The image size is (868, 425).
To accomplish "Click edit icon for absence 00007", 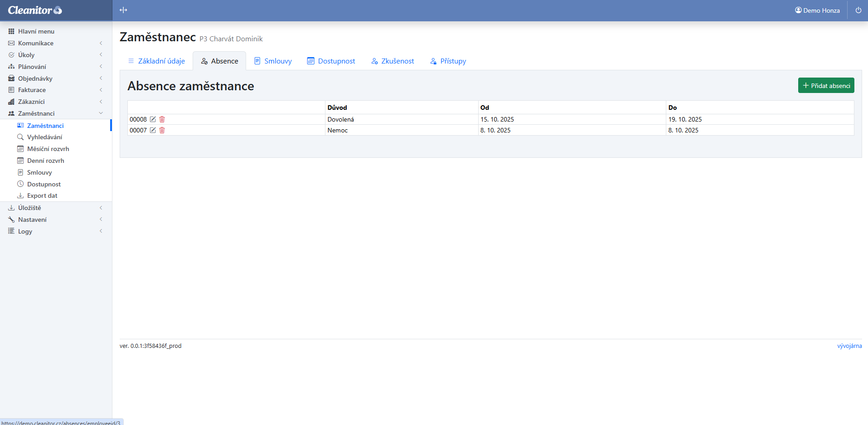I will coord(153,130).
